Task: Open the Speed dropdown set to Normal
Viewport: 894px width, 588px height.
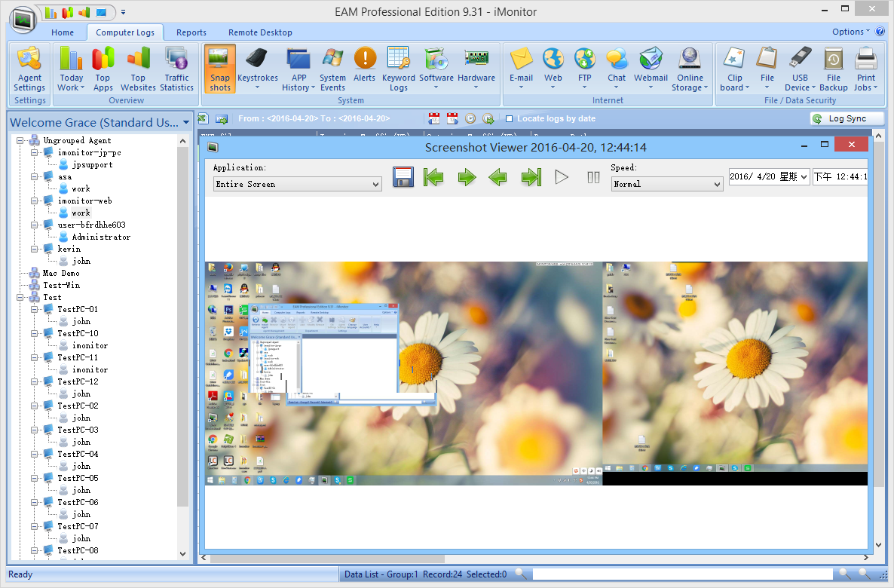Action: coord(666,184)
